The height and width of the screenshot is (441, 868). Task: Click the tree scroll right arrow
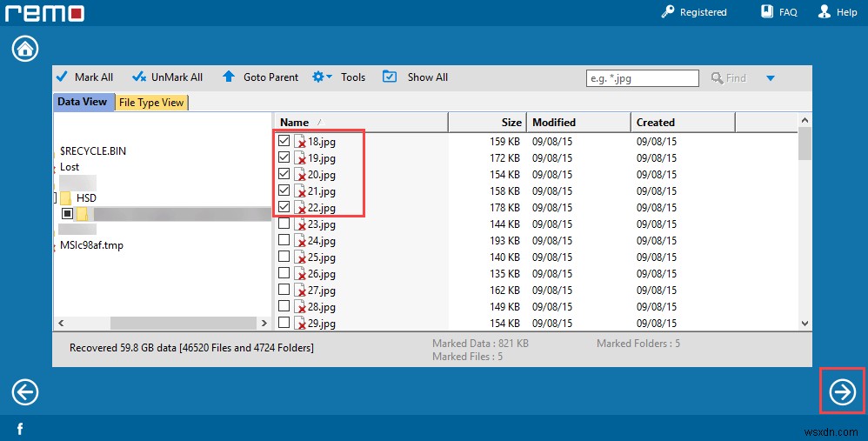click(264, 324)
